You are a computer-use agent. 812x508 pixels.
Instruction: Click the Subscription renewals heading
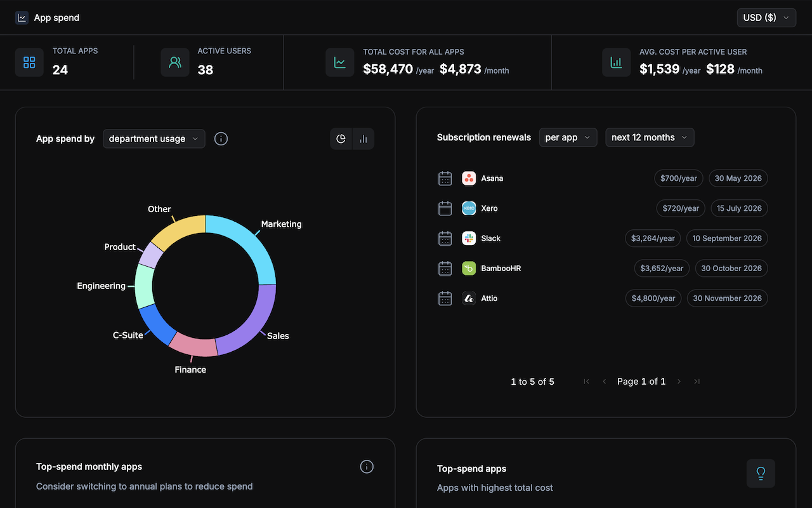pyautogui.click(x=484, y=137)
